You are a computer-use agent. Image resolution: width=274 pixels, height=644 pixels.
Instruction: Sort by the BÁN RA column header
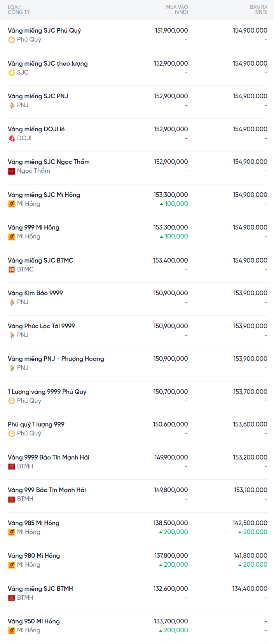pyautogui.click(x=258, y=10)
